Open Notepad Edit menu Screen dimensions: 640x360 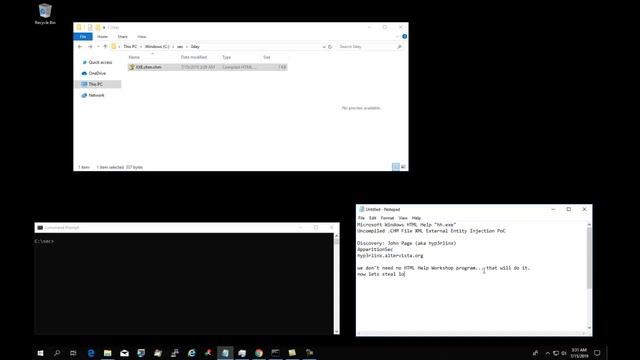point(372,218)
